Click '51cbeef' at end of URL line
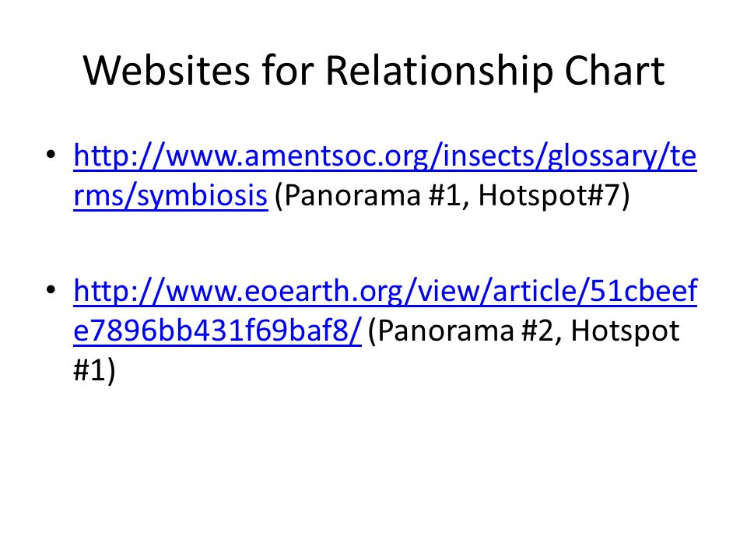 pos(644,290)
